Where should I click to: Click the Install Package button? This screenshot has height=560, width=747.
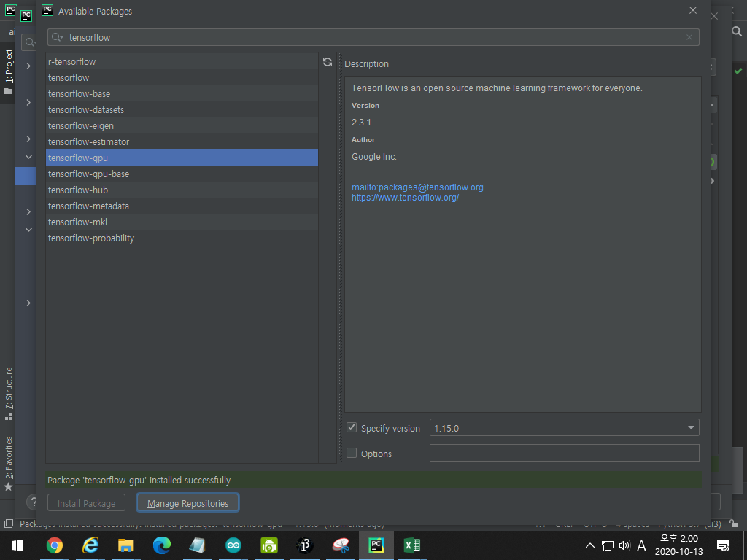tap(86, 503)
